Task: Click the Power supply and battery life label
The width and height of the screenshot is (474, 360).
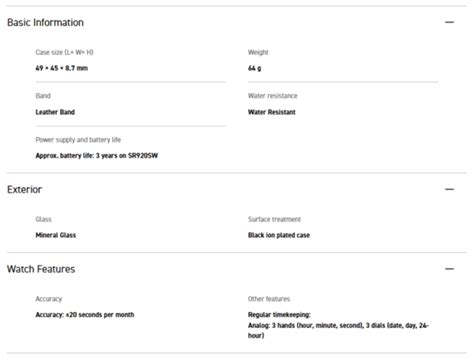Action: [x=78, y=140]
